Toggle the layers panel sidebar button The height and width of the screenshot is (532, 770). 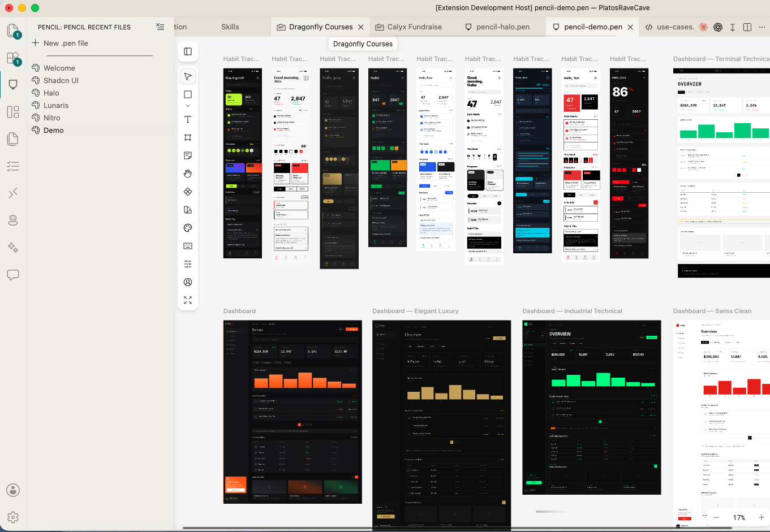pos(188,51)
